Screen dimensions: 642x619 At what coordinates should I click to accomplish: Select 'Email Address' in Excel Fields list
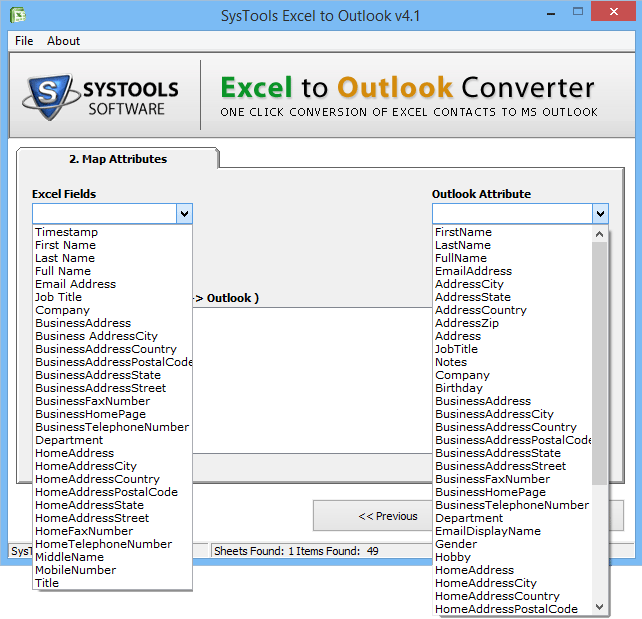[x=112, y=284]
